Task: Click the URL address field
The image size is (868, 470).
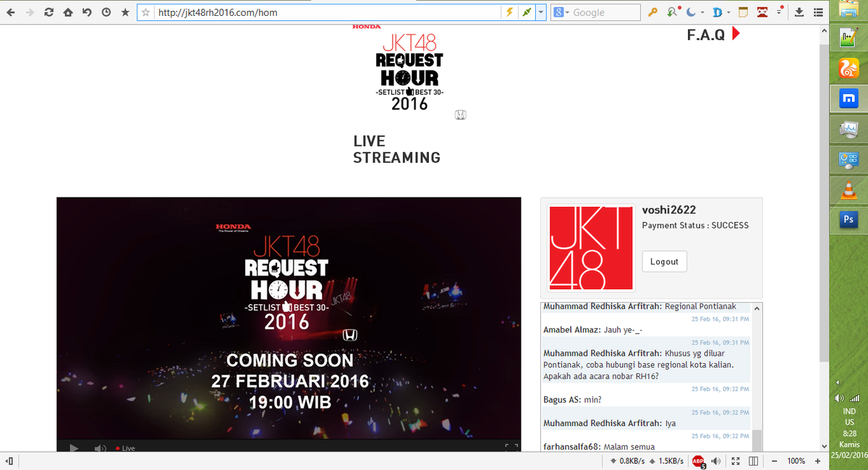Action: (x=325, y=12)
